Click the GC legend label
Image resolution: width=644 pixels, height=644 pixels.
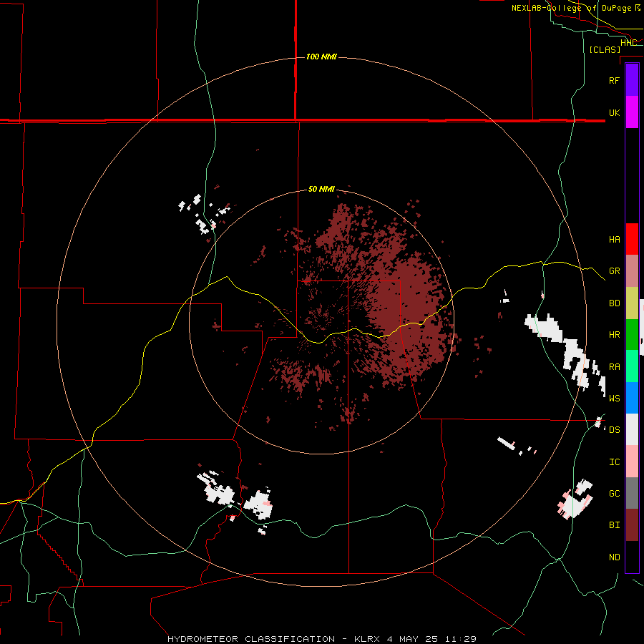[614, 493]
